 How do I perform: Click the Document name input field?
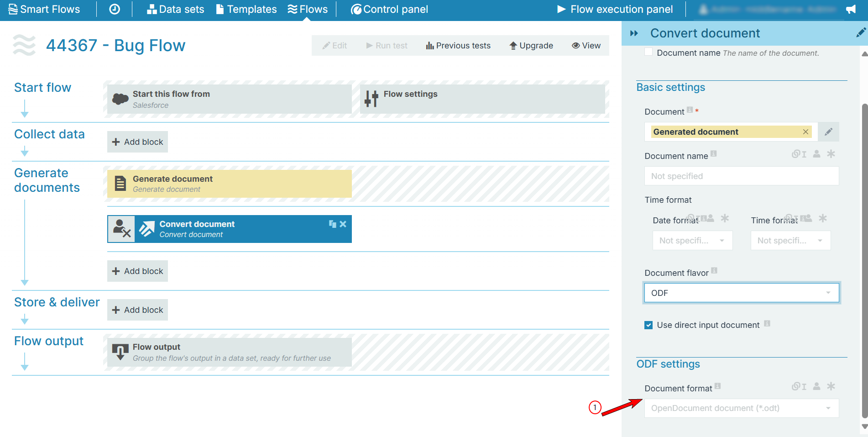tap(741, 176)
